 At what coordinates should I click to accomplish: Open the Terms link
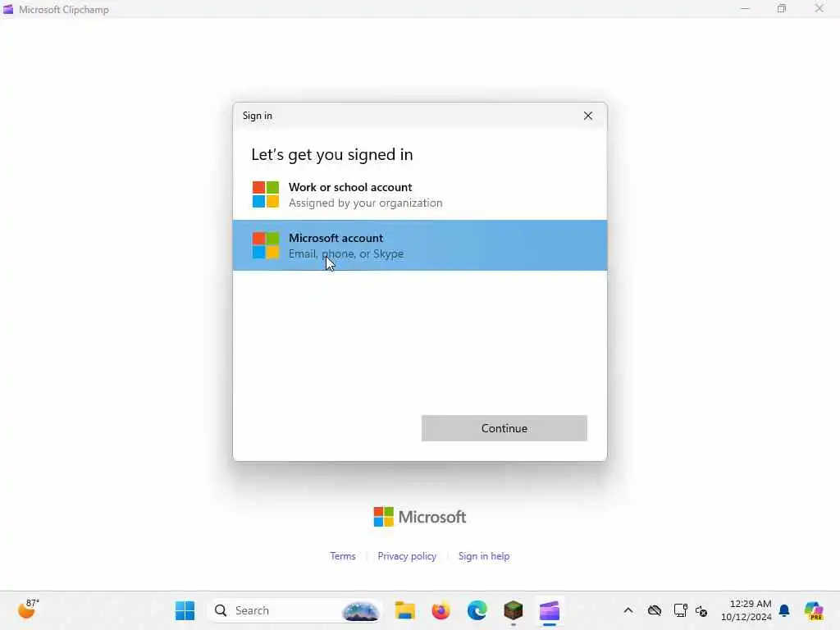(x=343, y=556)
